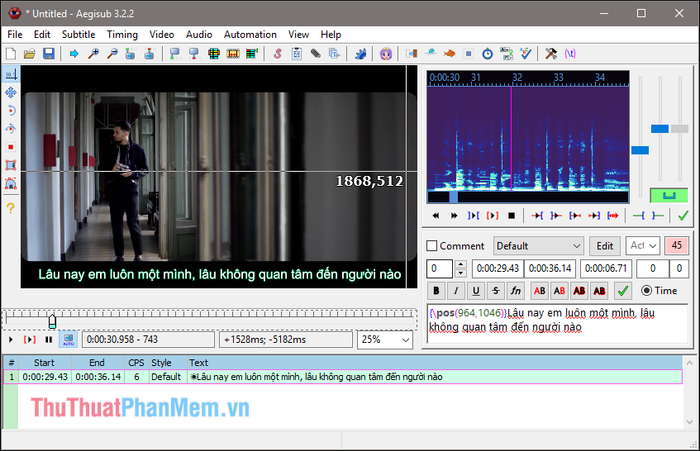Click the Edit style button
This screenshot has width=700, height=451.
[x=604, y=246]
